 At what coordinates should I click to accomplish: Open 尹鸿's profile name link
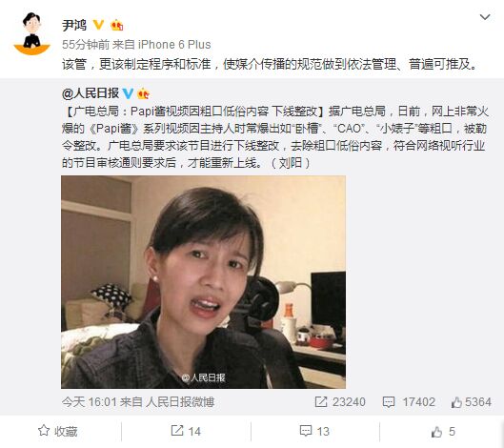tap(74, 25)
